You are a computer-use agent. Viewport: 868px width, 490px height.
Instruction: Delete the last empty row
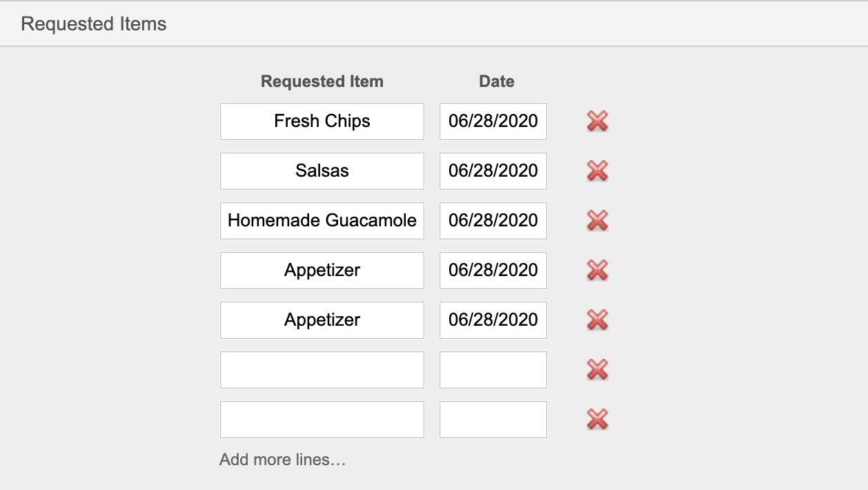(597, 420)
